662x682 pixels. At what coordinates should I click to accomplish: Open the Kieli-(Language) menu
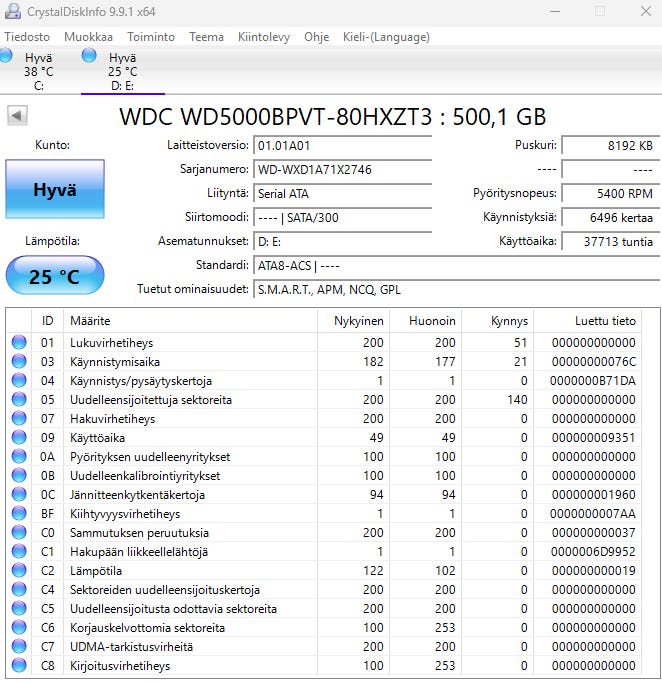386,37
